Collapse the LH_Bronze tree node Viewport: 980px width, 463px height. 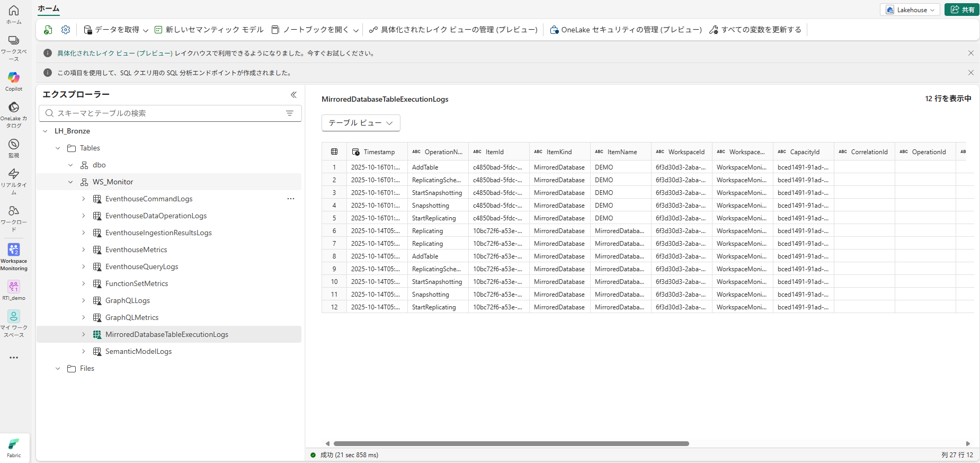tap(46, 131)
